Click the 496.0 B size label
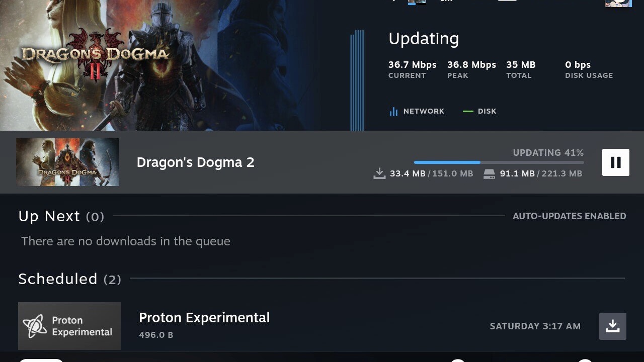This screenshot has width=644, height=362. pos(156,335)
